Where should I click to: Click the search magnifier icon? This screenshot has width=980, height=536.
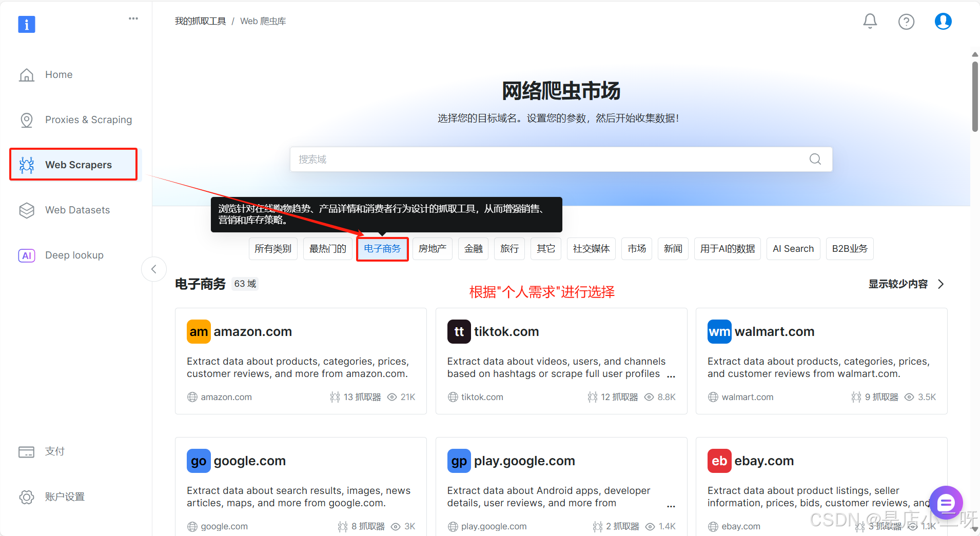[x=815, y=159]
